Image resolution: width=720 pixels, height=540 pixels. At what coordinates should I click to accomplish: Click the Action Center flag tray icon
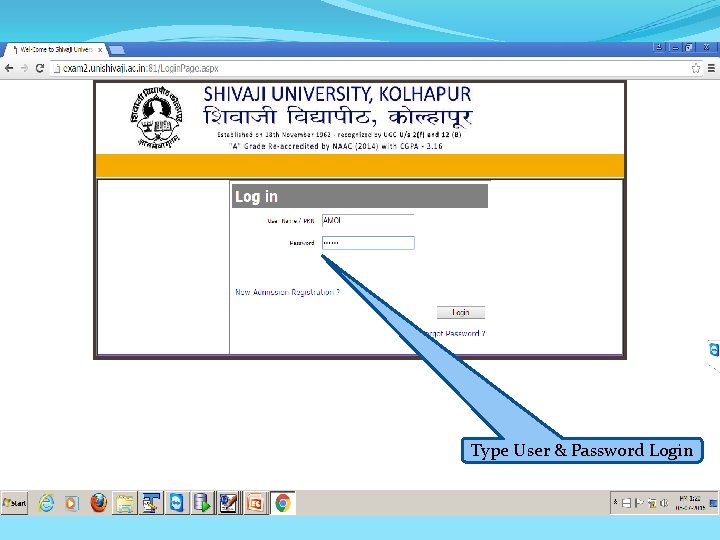639,503
